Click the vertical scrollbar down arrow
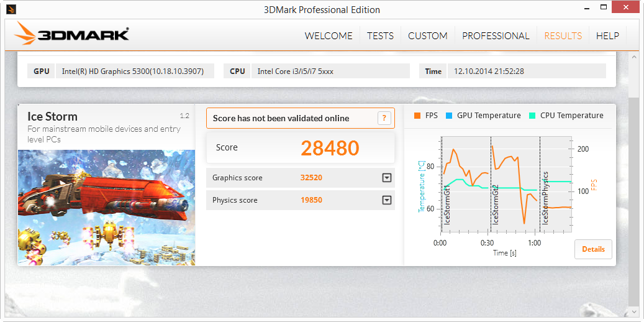Image resolution: width=644 pixels, height=322 pixels. click(x=633, y=311)
